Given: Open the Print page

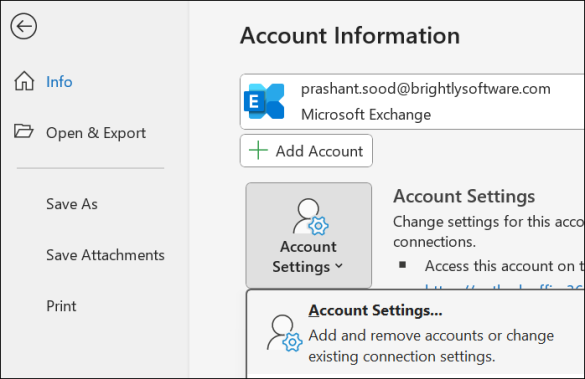Looking at the screenshot, I should [x=61, y=306].
